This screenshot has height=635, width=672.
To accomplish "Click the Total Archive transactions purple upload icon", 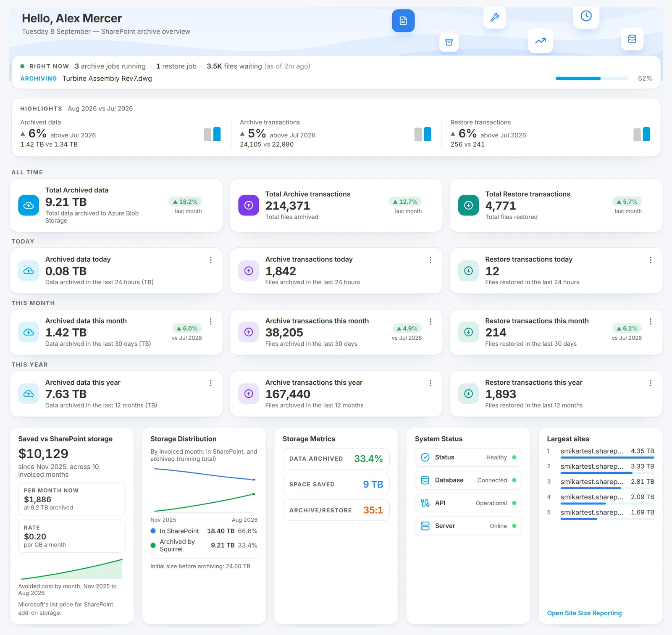I will click(x=249, y=205).
